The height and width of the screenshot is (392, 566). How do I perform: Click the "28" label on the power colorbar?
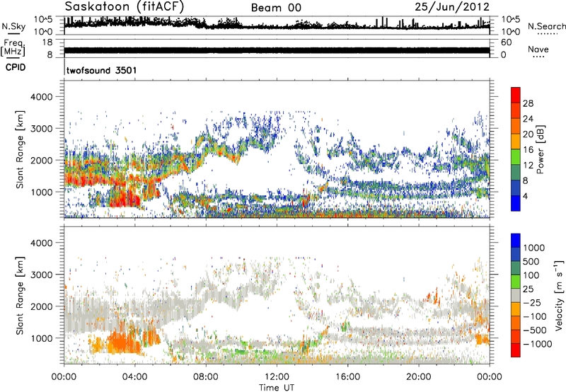click(528, 103)
